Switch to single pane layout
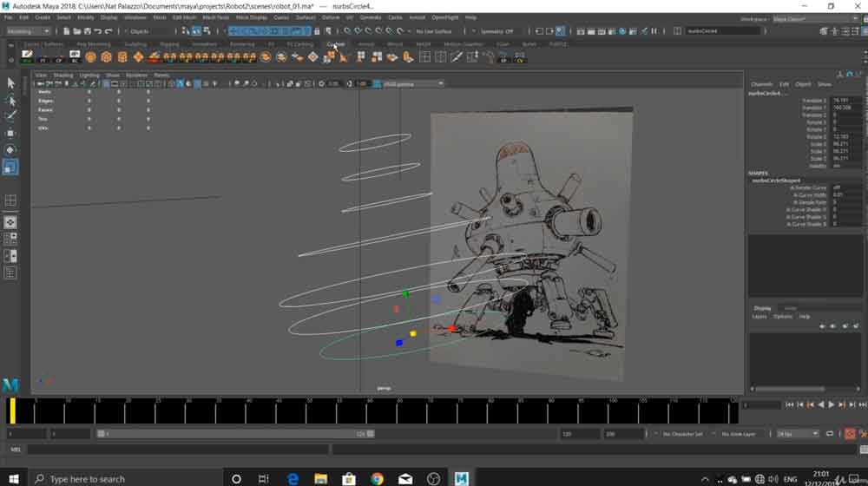Screen dimensions: 868x486 [10, 222]
